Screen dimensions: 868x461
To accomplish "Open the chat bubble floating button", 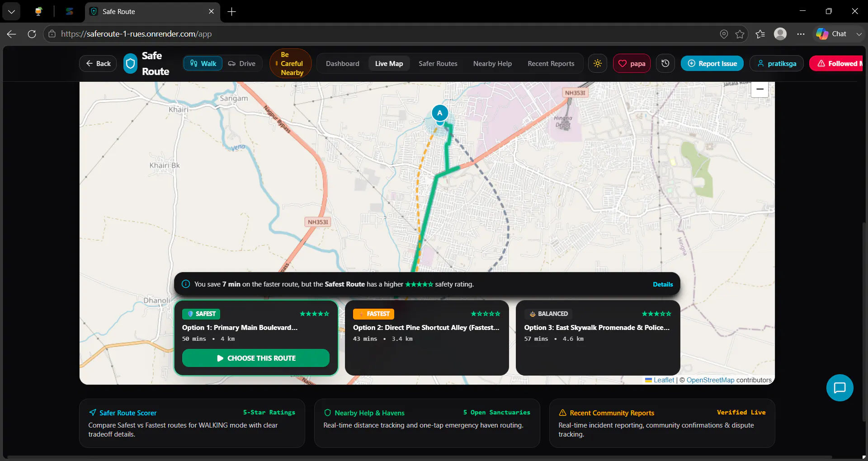I will click(840, 388).
